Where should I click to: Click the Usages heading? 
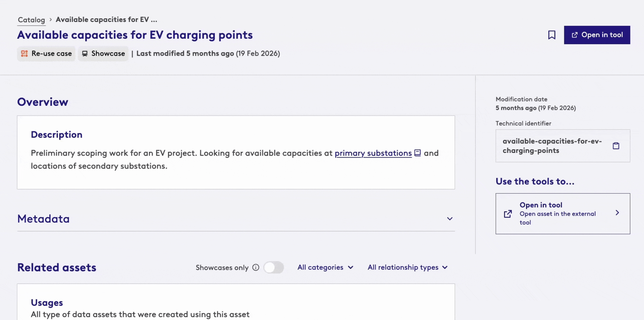[x=47, y=303]
